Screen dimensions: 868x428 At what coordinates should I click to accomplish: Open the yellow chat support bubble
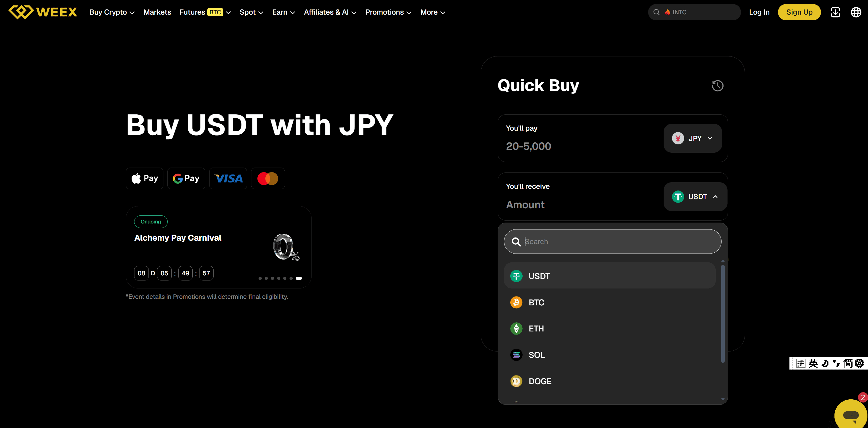coord(851,415)
